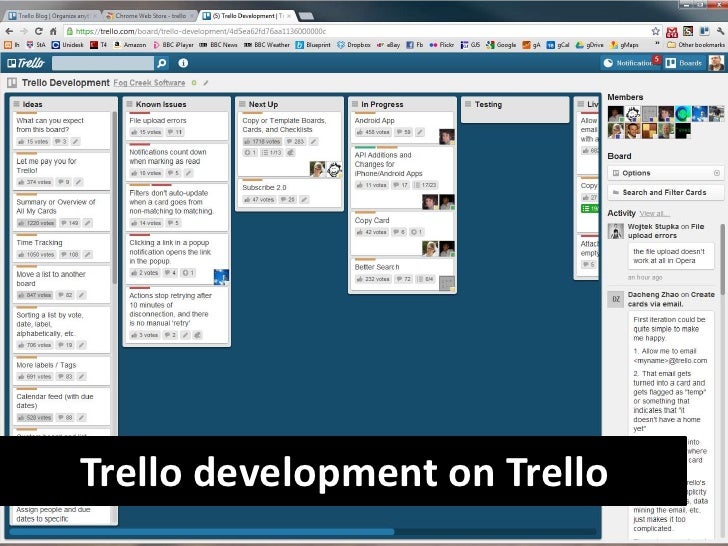This screenshot has width=728, height=546.
Task: Click edit pencil on 'Android App' card
Action: pos(419,132)
